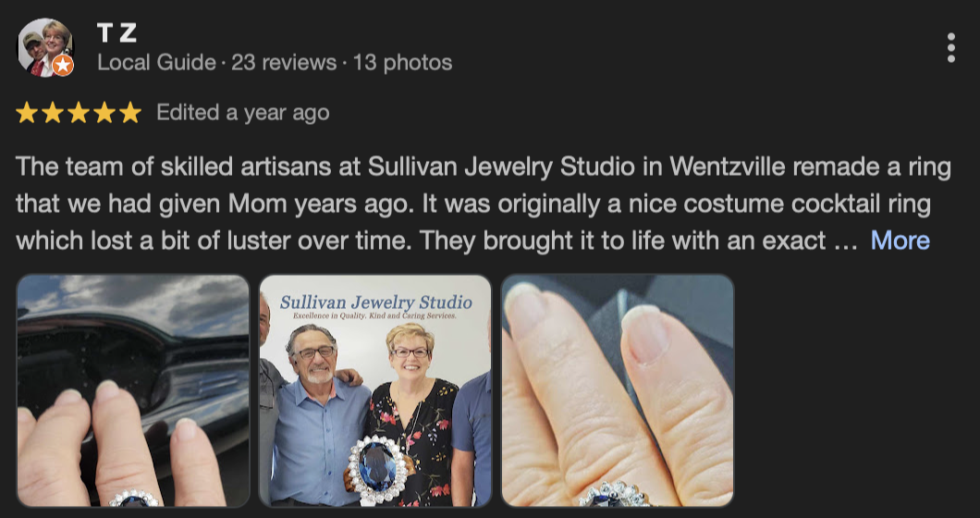
Task: Click the review line mentioning costume cocktail ring
Action: click(473, 203)
